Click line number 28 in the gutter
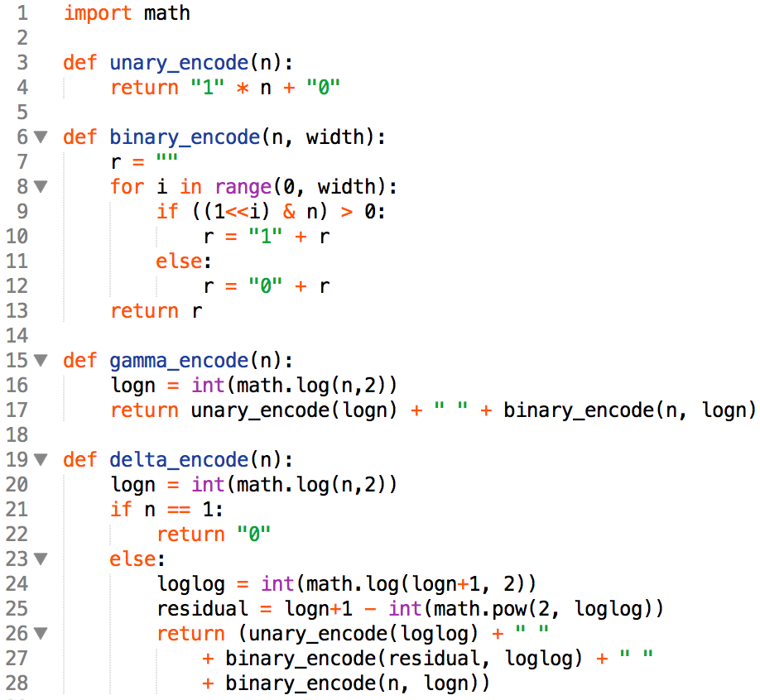Image resolution: width=760 pixels, height=700 pixels. 17,683
